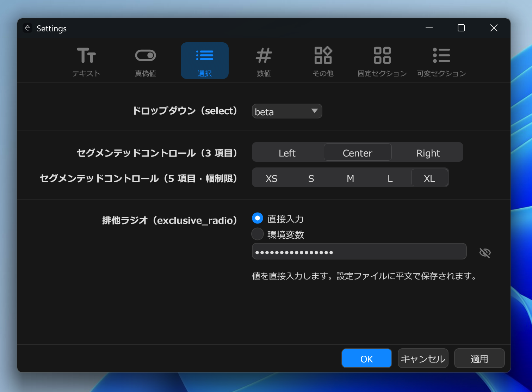The height and width of the screenshot is (392, 532).
Task: Switch to 固定セクション tab
Action: (382, 61)
